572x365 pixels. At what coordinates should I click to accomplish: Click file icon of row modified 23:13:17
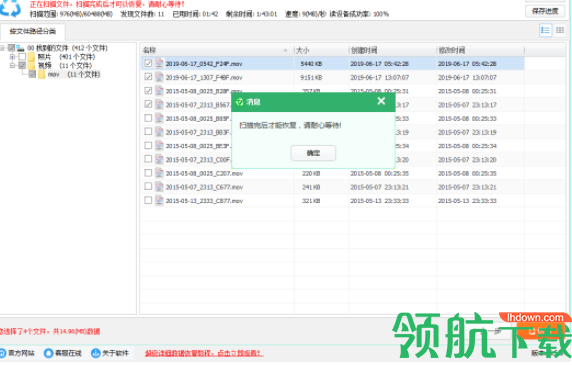pos(159,104)
